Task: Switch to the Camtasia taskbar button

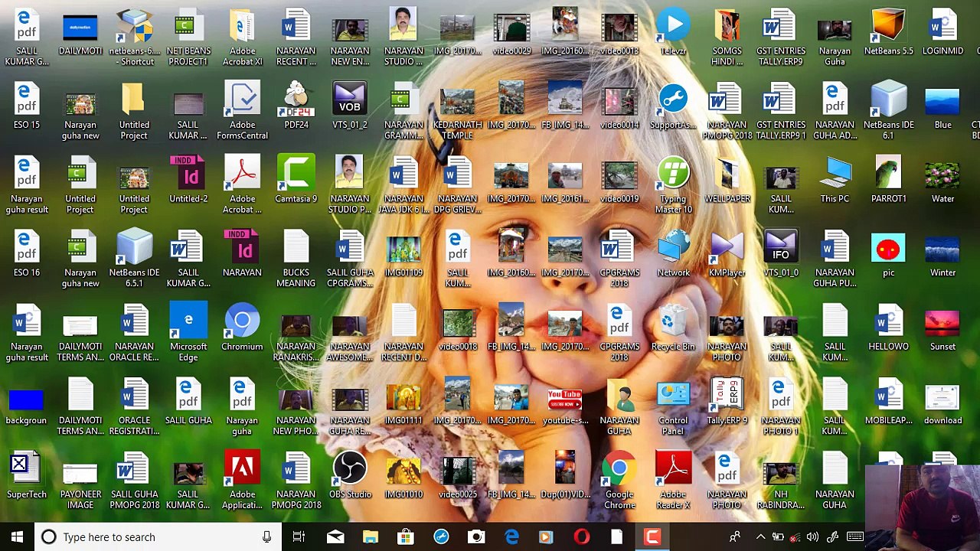Action: (652, 537)
